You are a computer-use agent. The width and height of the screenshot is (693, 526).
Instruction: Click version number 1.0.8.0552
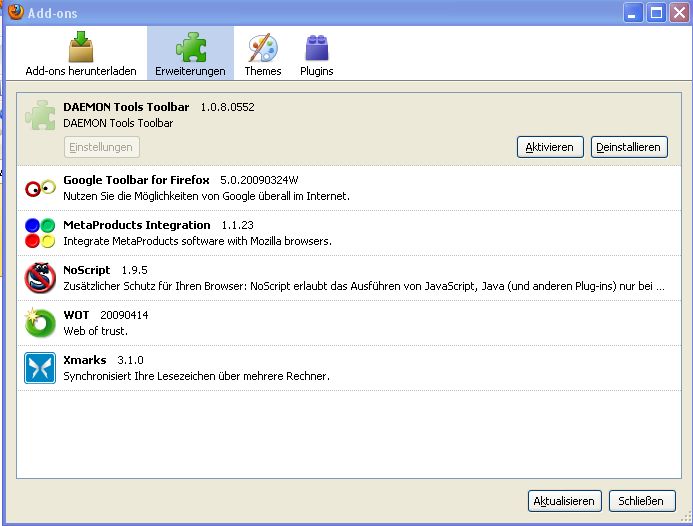click(227, 107)
